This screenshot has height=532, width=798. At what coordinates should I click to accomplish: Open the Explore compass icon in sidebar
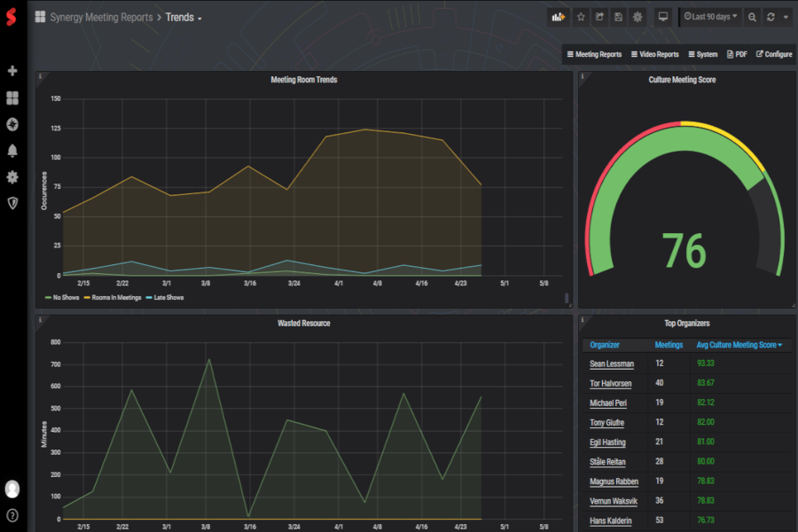[12, 124]
